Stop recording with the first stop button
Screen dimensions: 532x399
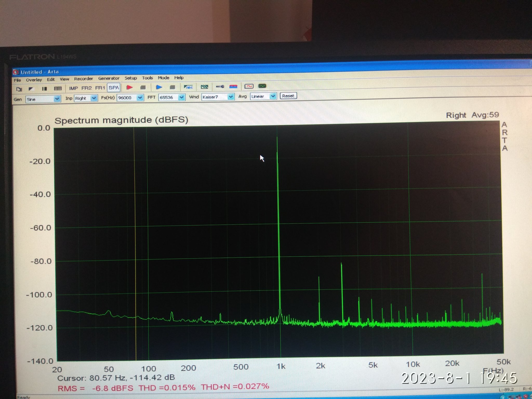[x=143, y=87]
